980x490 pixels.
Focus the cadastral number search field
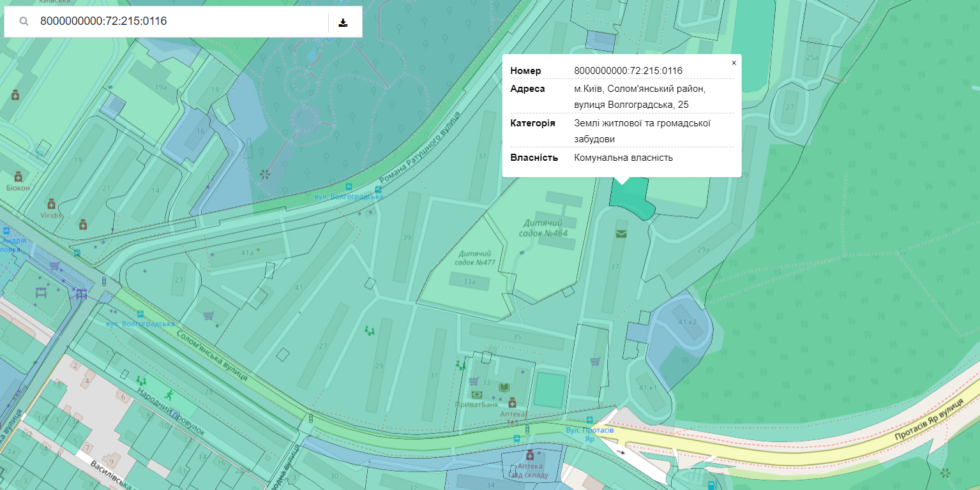pos(179,22)
